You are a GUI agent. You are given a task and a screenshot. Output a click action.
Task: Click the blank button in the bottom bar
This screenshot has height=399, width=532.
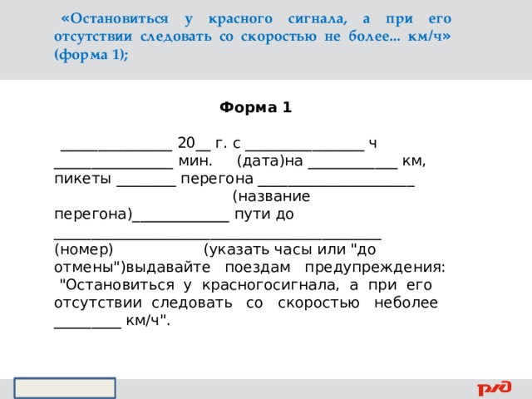pos(65,388)
